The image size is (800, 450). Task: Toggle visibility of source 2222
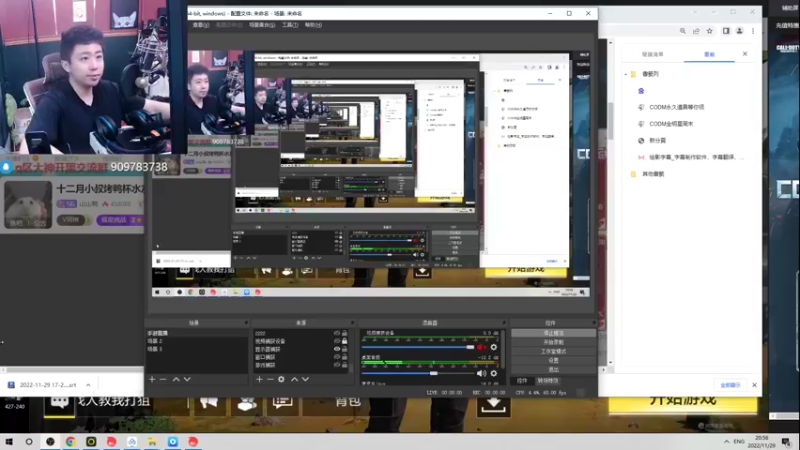coord(337,333)
